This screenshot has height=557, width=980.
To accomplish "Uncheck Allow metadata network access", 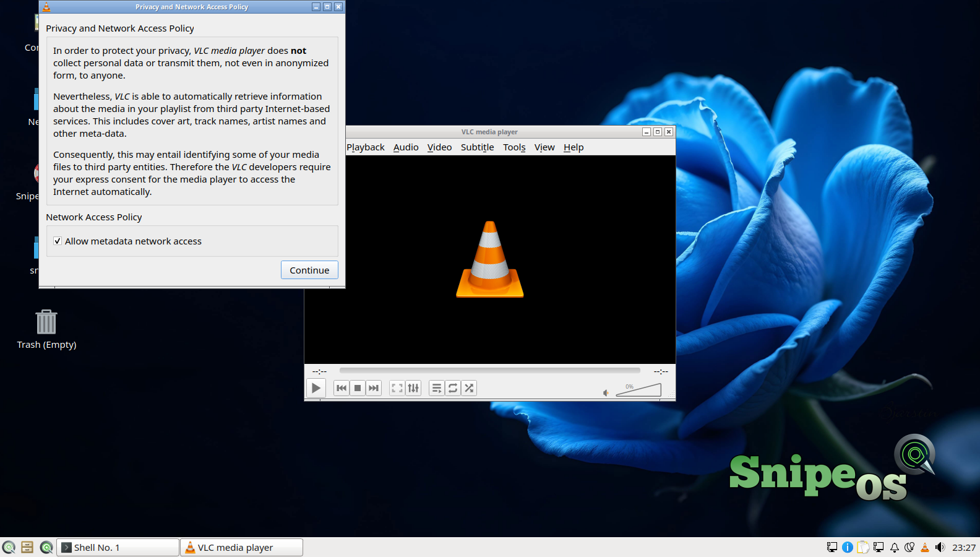I will pyautogui.click(x=58, y=241).
